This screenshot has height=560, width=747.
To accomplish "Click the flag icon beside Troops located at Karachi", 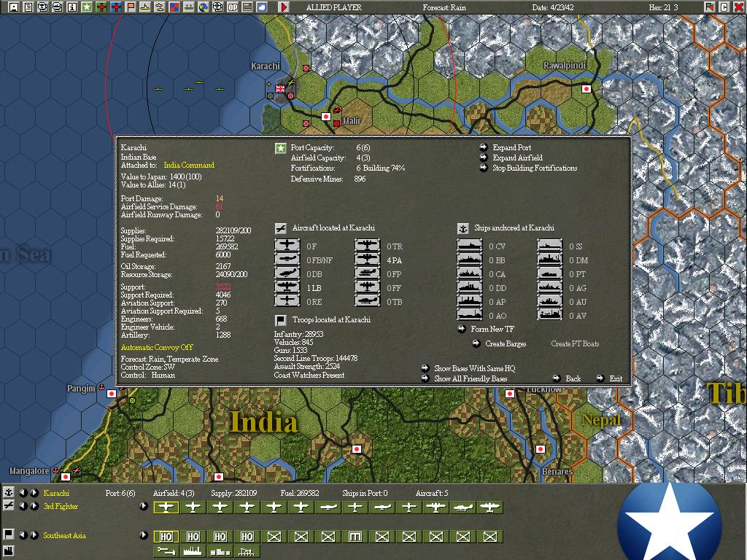I will [x=281, y=319].
